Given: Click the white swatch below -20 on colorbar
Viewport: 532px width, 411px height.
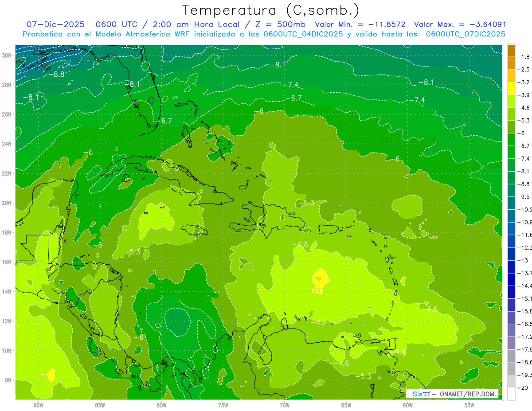Looking at the screenshot, I should point(511,394).
